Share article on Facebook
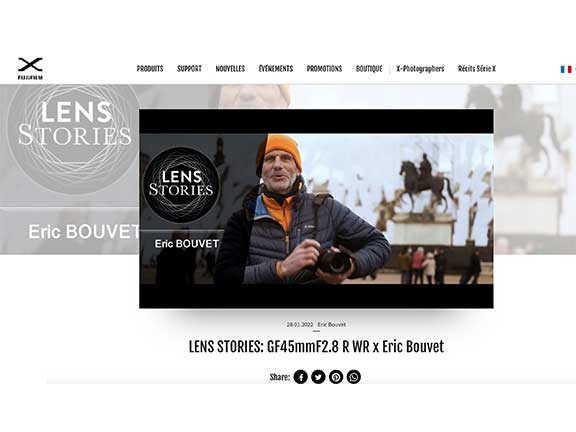This screenshot has height=432, width=576. pos(300,377)
